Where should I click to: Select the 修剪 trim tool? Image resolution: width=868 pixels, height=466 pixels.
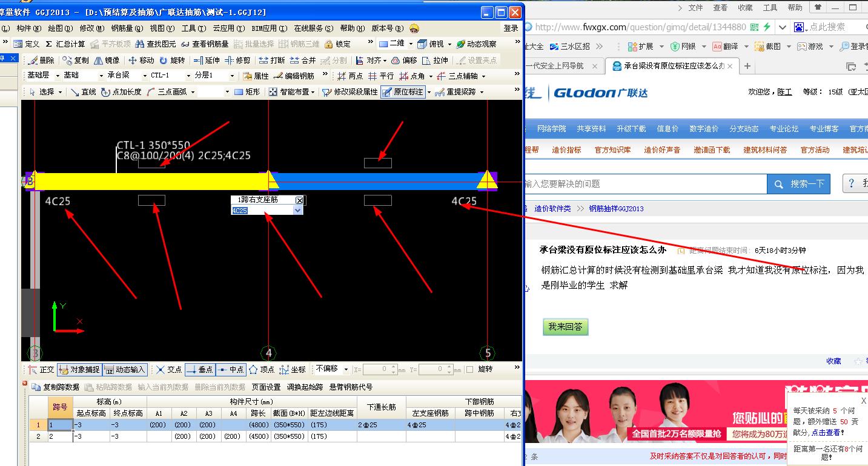(x=237, y=61)
